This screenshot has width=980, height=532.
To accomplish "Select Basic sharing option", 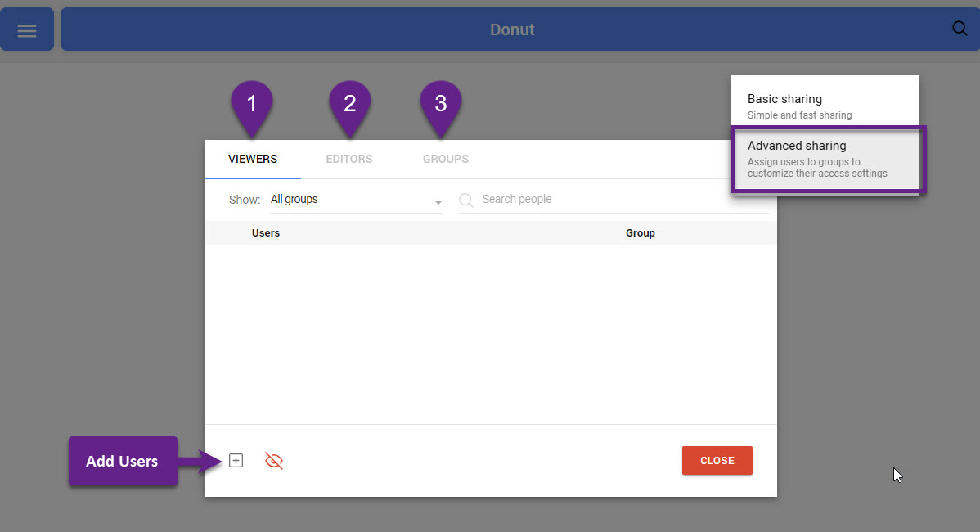I will click(x=825, y=106).
